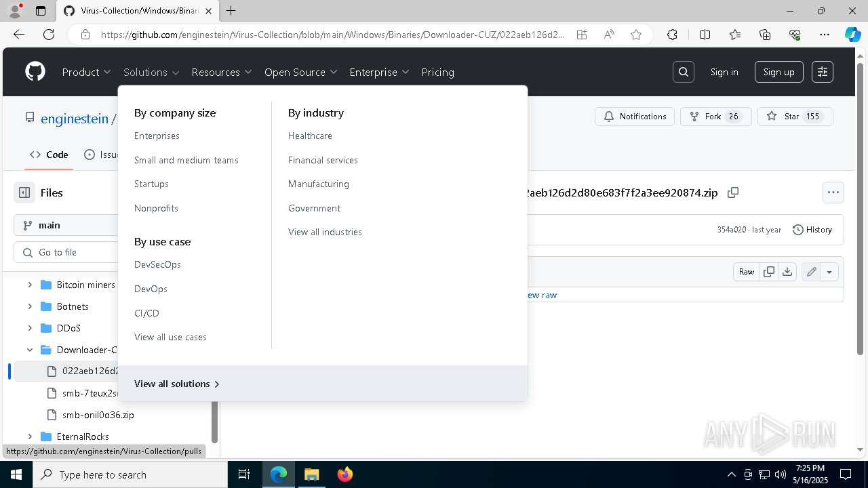This screenshot has width=868, height=488.
Task: Click the Windows Start button
Action: (16, 474)
